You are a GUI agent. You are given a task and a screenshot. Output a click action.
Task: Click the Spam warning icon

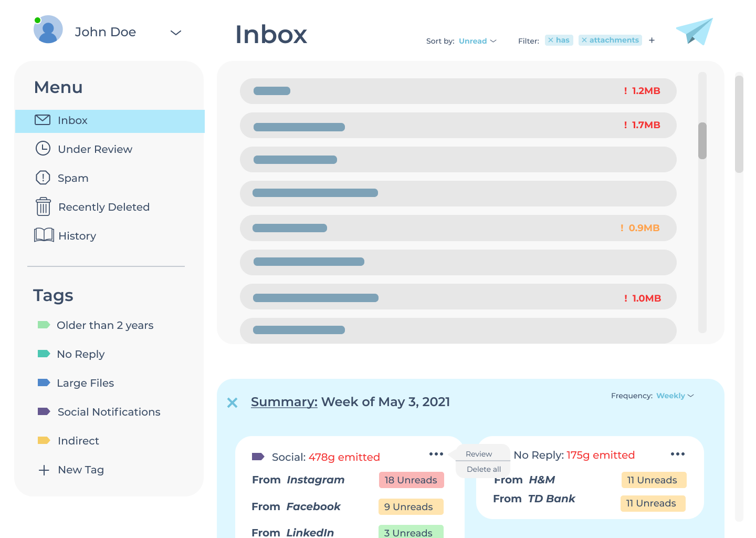42,178
